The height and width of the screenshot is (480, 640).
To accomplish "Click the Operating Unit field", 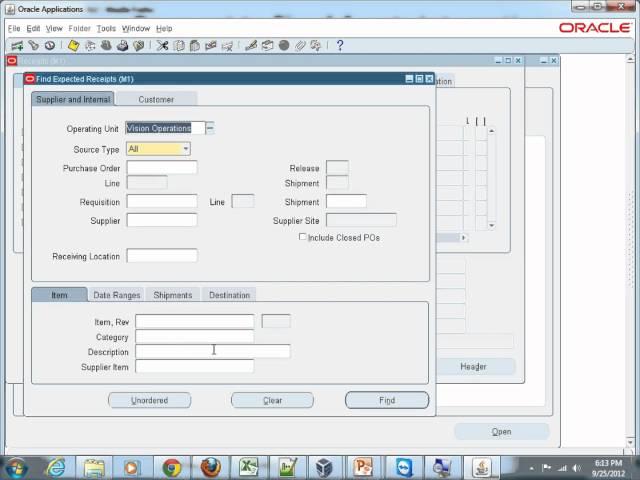I will (x=165, y=128).
